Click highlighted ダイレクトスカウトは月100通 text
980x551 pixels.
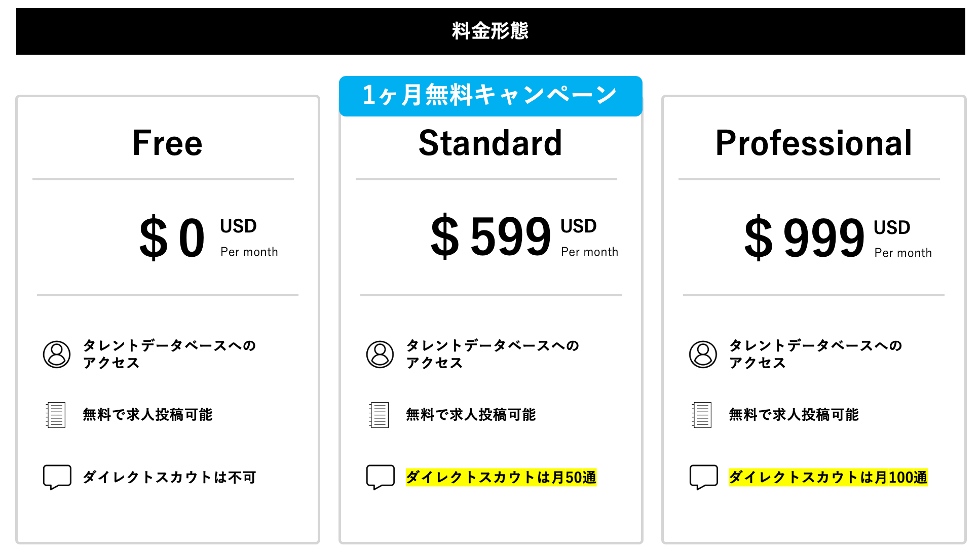pyautogui.click(x=828, y=477)
